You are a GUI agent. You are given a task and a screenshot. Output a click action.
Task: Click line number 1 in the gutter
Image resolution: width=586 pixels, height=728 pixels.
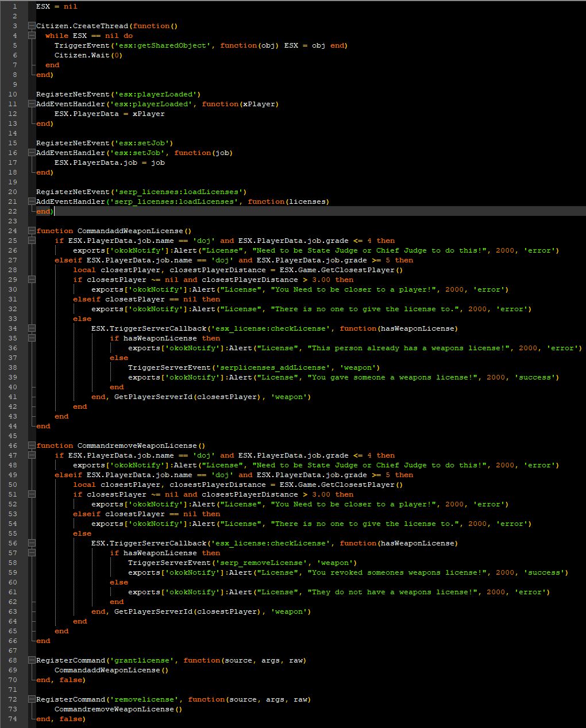pos(14,6)
